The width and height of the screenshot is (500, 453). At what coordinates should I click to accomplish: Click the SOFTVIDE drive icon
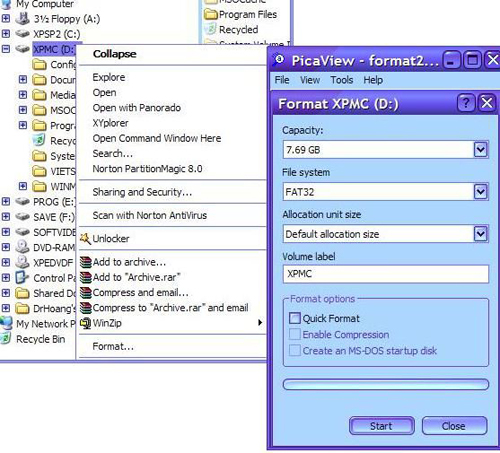click(x=23, y=232)
